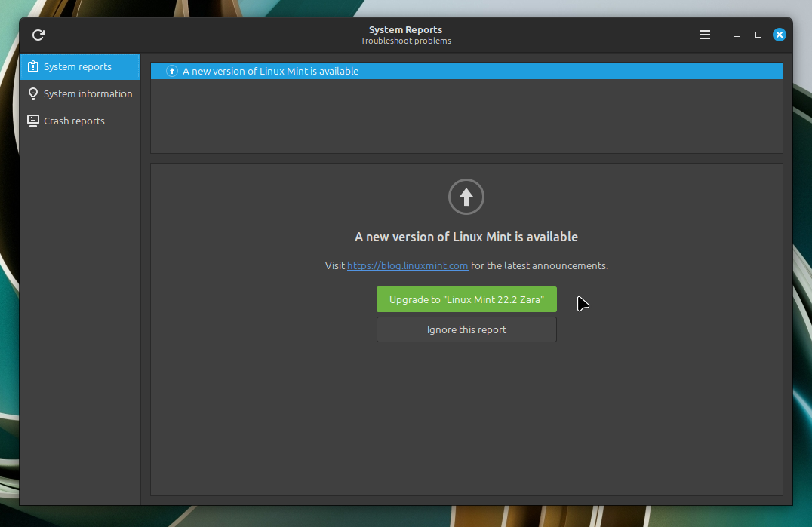Select the new Linux Mint version report row
This screenshot has width=812, height=527.
coord(466,71)
